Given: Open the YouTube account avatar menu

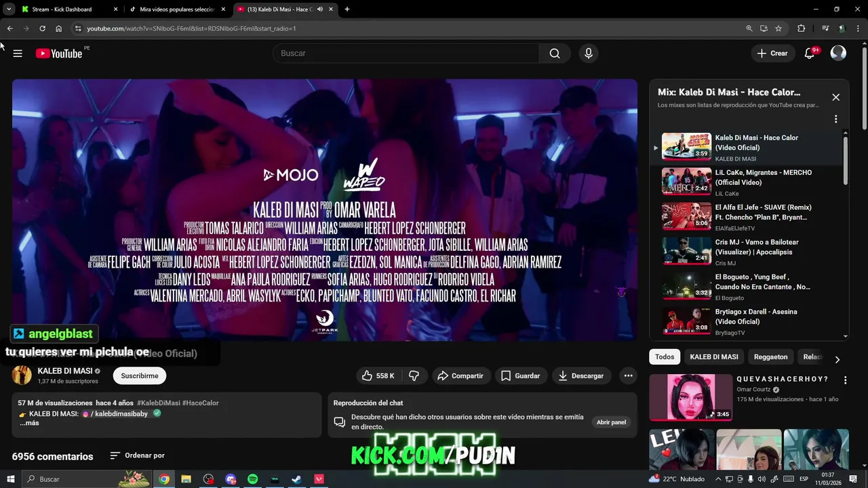Looking at the screenshot, I should pyautogui.click(x=838, y=53).
